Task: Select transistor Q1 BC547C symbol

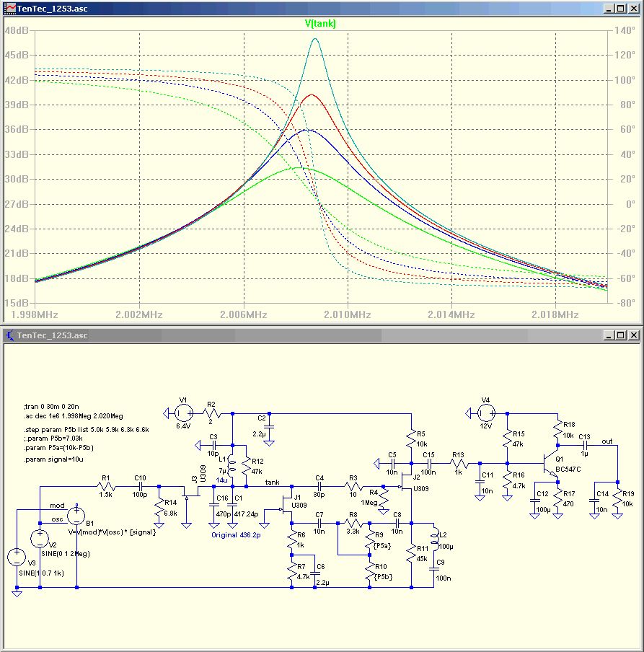Action: pyautogui.click(x=551, y=464)
